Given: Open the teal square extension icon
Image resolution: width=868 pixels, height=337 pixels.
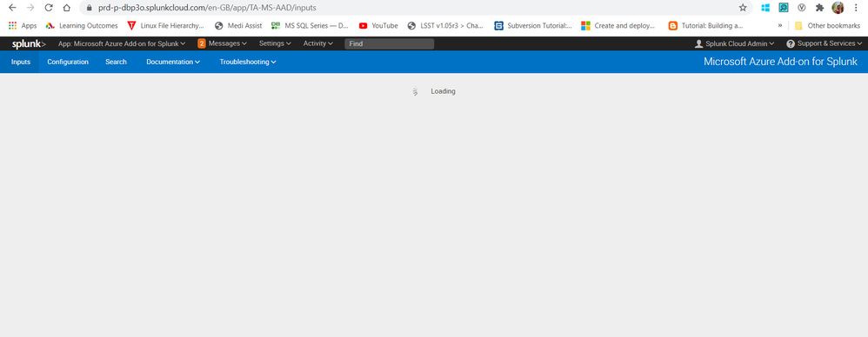Looking at the screenshot, I should tap(784, 8).
